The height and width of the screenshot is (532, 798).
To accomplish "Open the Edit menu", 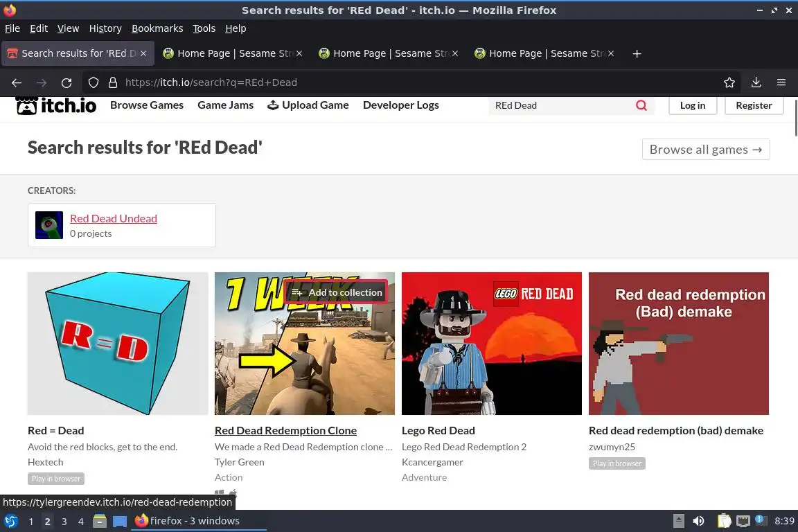I will [x=39, y=28].
